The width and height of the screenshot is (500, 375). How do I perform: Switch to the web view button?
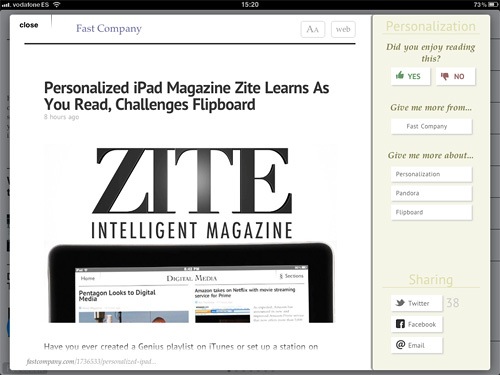point(343,29)
